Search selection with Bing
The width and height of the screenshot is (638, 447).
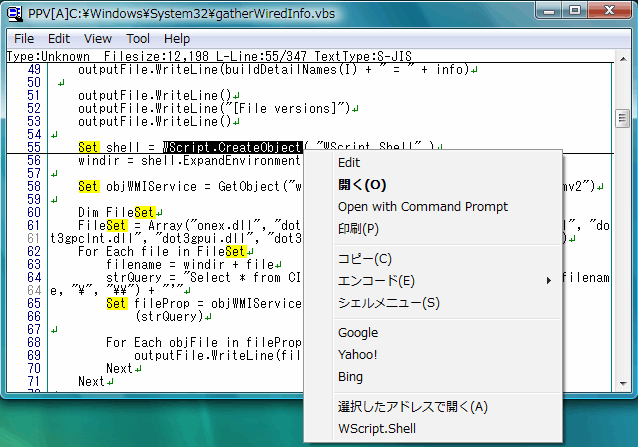(350, 377)
